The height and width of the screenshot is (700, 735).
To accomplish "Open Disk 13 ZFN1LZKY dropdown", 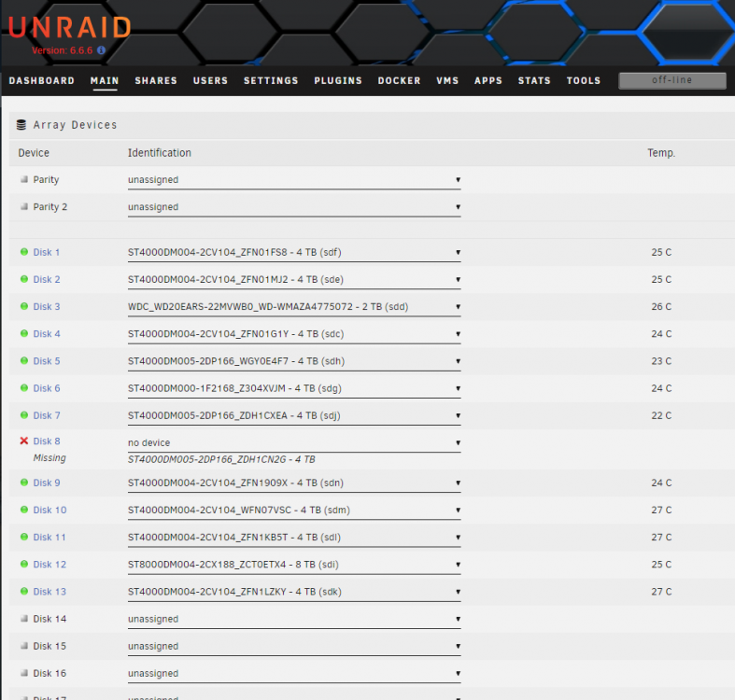I will (294, 592).
